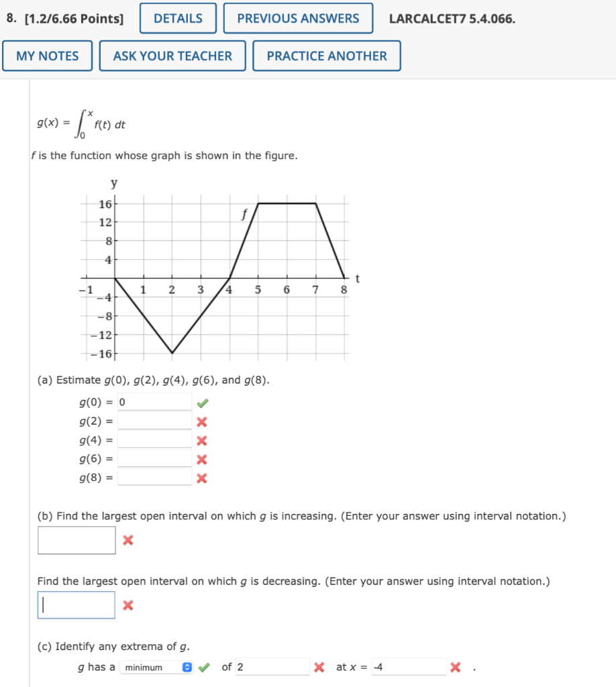Open PREVIOUS ANSWERS
The image size is (616, 687).
[298, 18]
